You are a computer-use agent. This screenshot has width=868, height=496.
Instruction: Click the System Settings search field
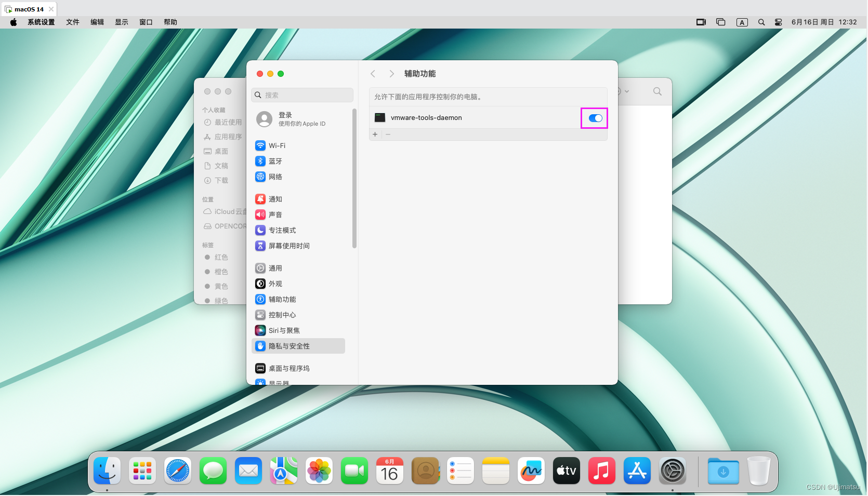[x=302, y=95]
